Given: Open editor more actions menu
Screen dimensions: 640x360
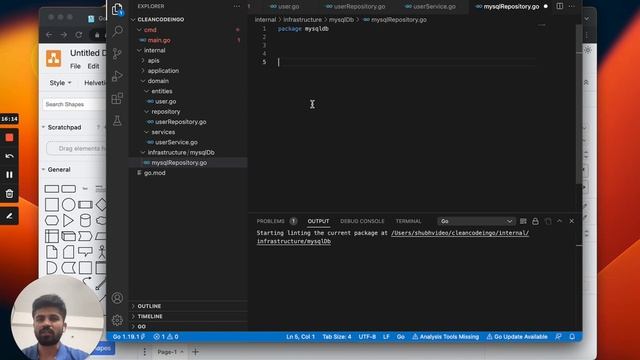Looking at the screenshot, I should click(572, 7).
